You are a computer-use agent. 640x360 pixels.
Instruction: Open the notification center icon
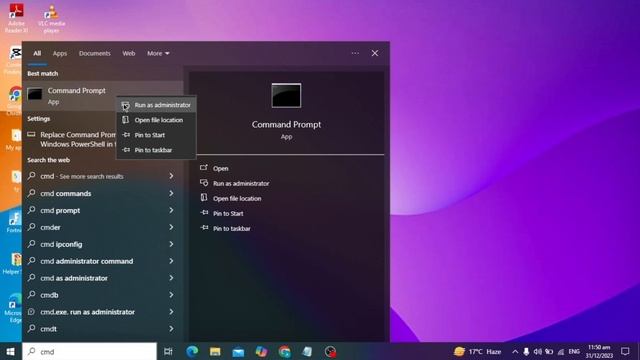coord(625,351)
